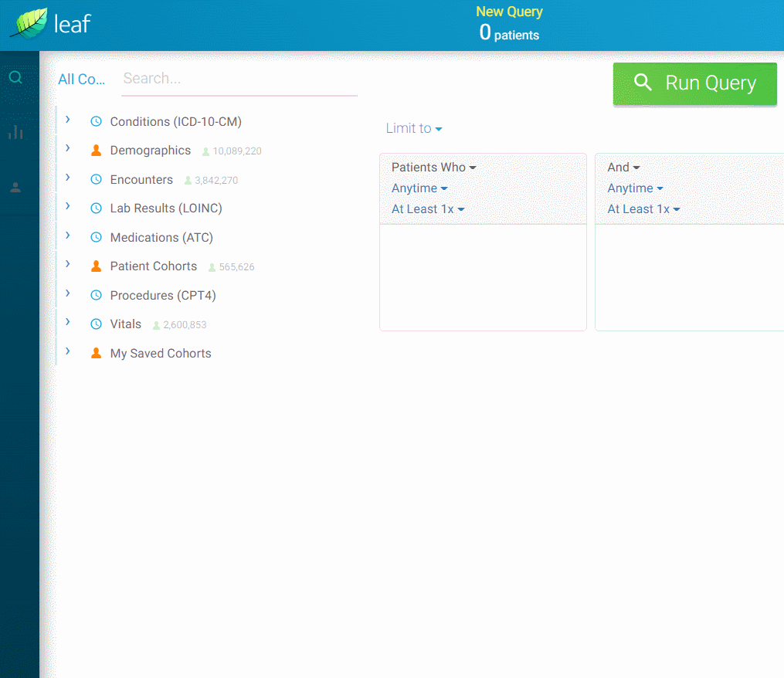
Task: Open the search (find patients) sidebar icon
Action: (15, 77)
